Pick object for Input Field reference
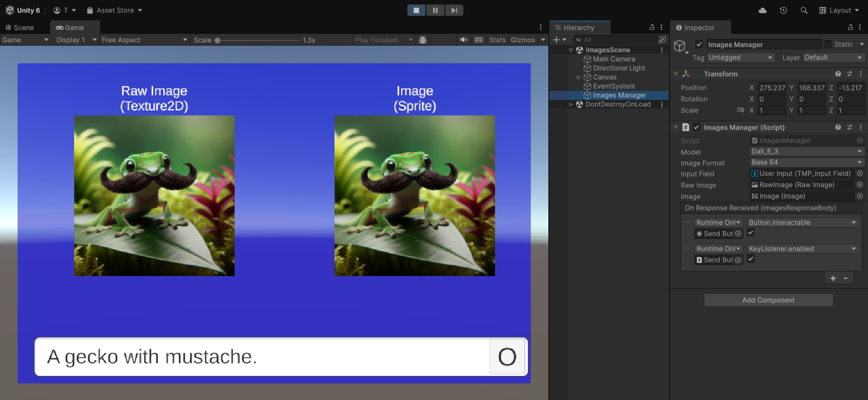Image resolution: width=868 pixels, height=400 pixels. tap(860, 174)
